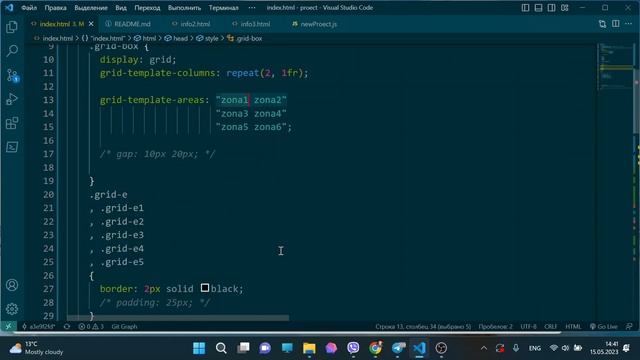Screen dimensions: 640x360
Task: Open Viber from taskbar
Action: [353, 348]
